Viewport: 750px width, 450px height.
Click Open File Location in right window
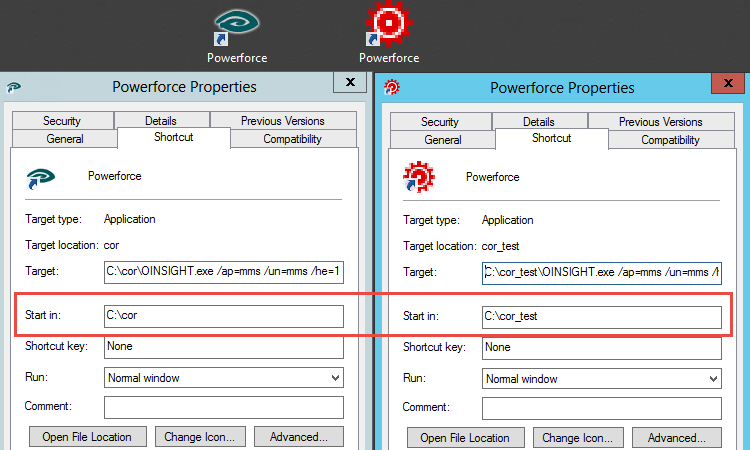point(466,438)
